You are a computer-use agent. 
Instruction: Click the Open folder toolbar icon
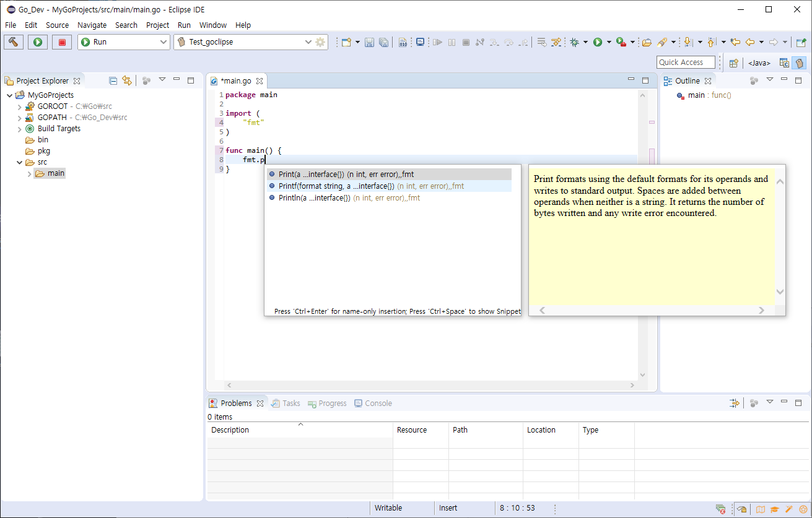(x=647, y=42)
